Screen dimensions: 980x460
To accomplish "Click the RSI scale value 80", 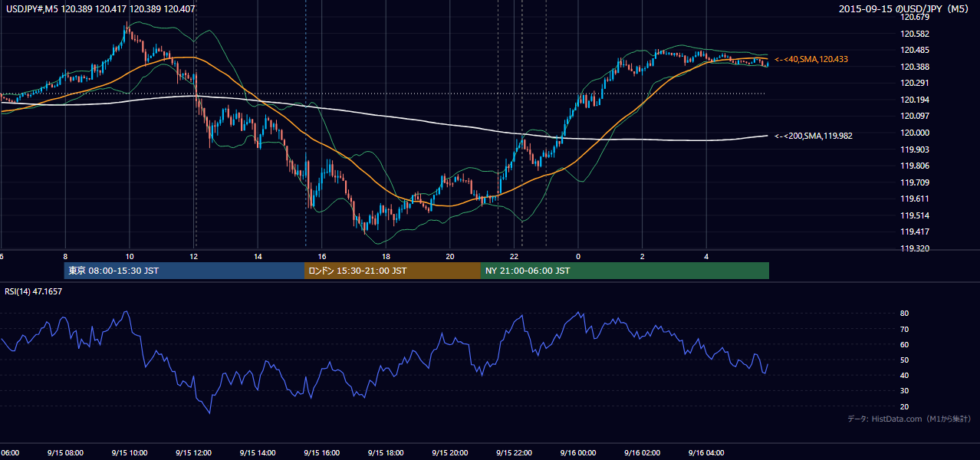I will click(905, 314).
